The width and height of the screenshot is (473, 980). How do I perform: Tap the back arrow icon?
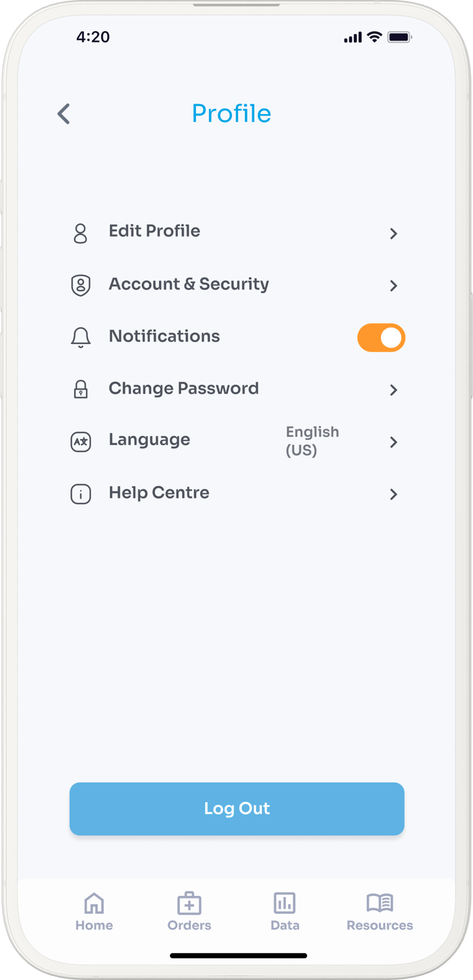[64, 114]
